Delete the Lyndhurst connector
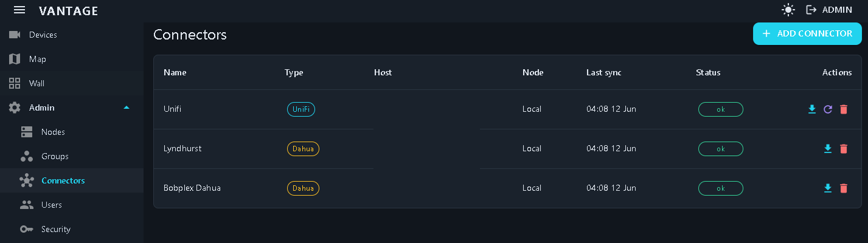The image size is (868, 243). 844,149
